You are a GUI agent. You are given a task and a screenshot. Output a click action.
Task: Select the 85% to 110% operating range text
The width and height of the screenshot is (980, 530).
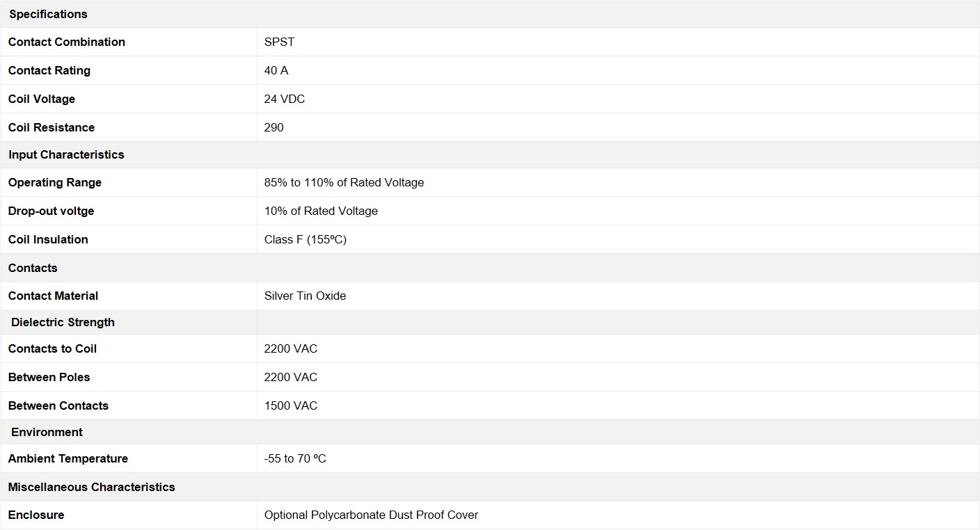(344, 182)
